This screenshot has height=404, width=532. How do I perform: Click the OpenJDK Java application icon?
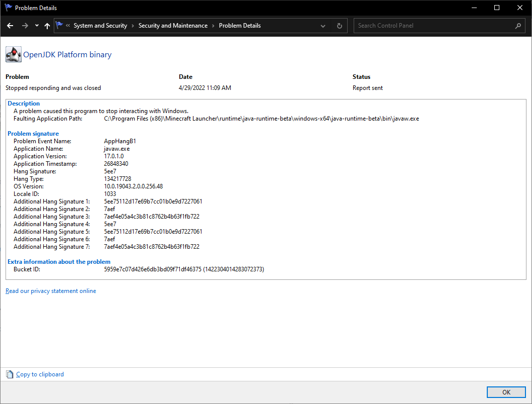coord(13,54)
